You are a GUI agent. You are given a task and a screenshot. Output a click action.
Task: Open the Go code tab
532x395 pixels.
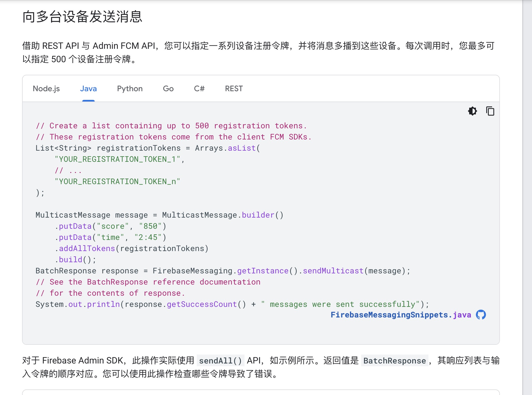coord(168,89)
